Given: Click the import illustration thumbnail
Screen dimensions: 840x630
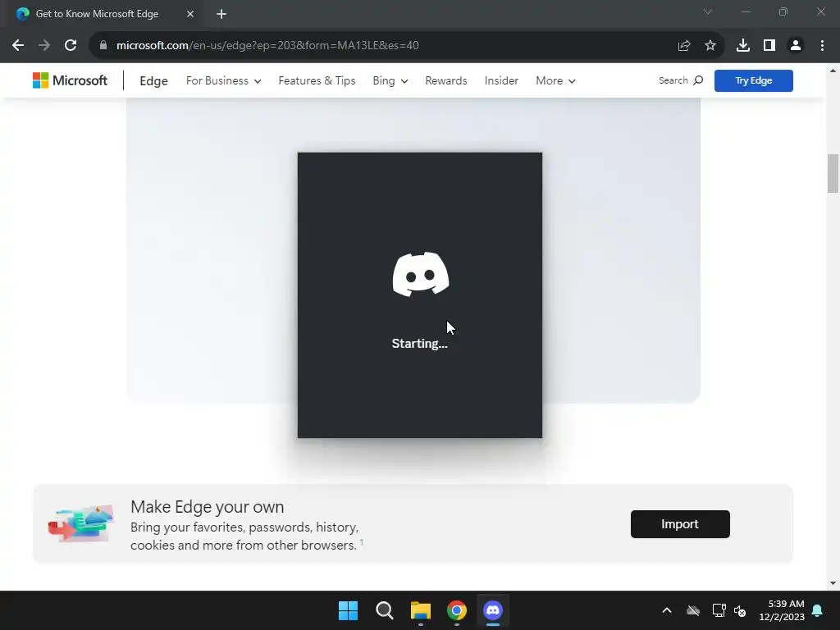Looking at the screenshot, I should coord(81,523).
